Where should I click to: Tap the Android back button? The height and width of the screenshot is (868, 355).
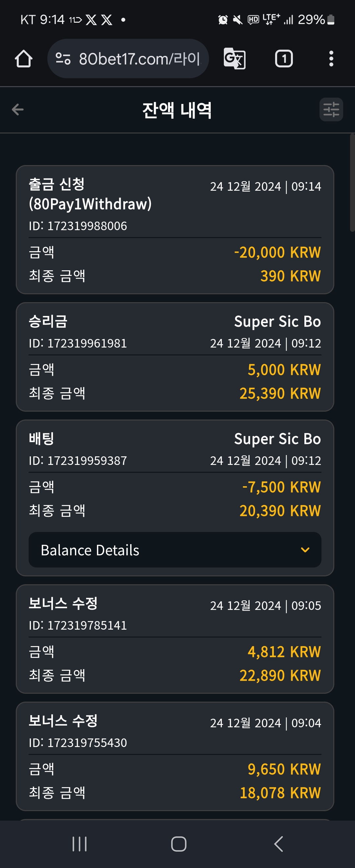pos(278,844)
